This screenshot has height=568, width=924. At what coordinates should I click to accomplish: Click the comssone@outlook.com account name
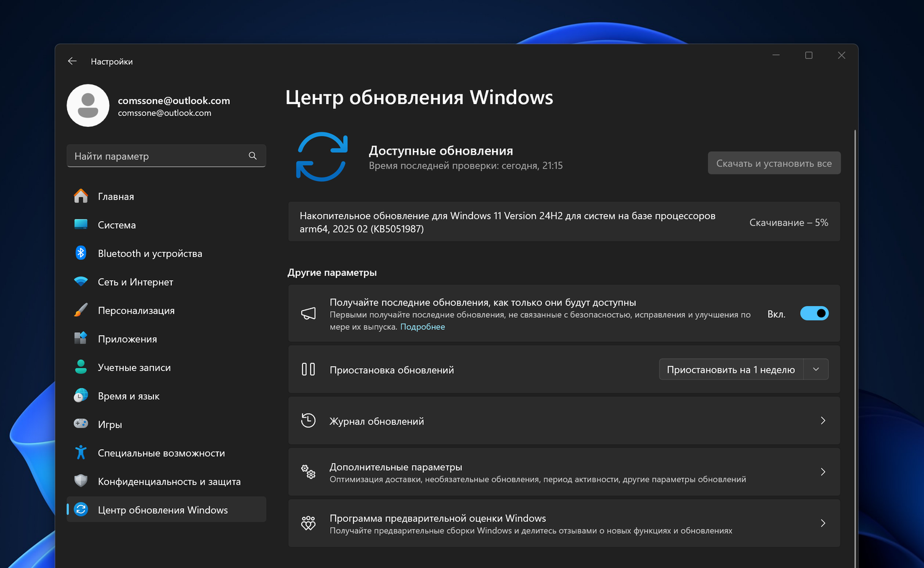(x=174, y=100)
